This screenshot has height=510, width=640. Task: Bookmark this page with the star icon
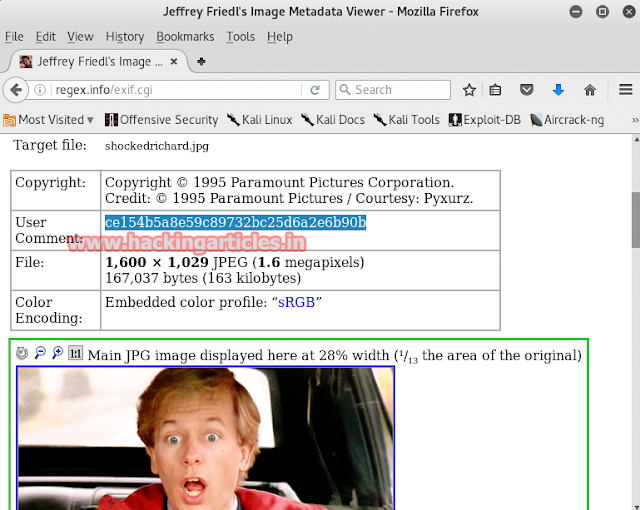(469, 90)
